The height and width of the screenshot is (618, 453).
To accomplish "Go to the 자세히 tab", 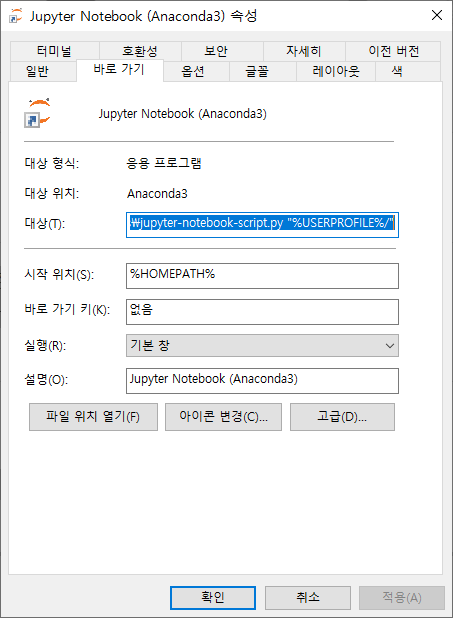I will click(x=304, y=51).
